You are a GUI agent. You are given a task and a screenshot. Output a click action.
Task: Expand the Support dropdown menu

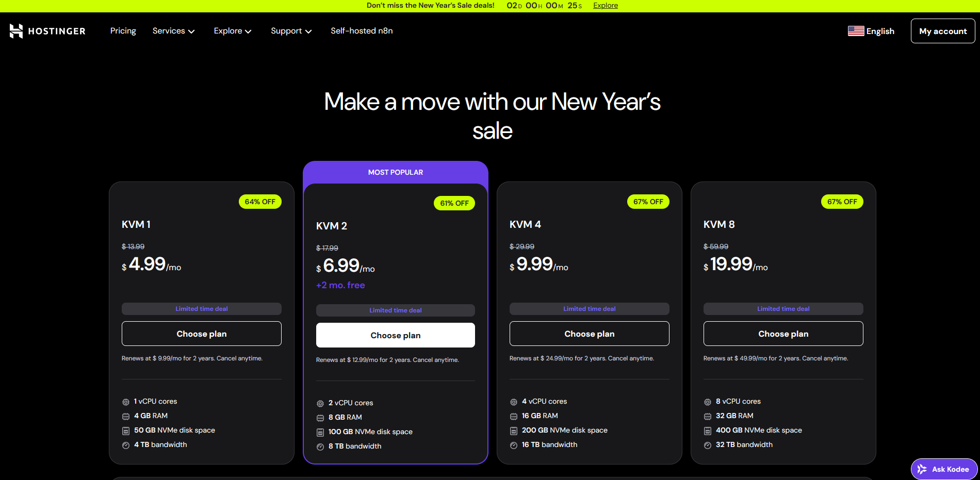tap(291, 31)
